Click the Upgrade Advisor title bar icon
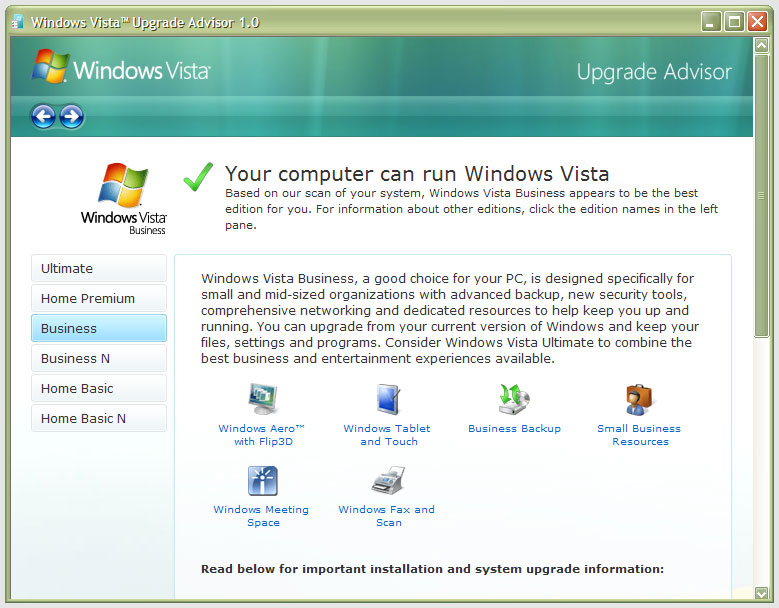 [18, 22]
